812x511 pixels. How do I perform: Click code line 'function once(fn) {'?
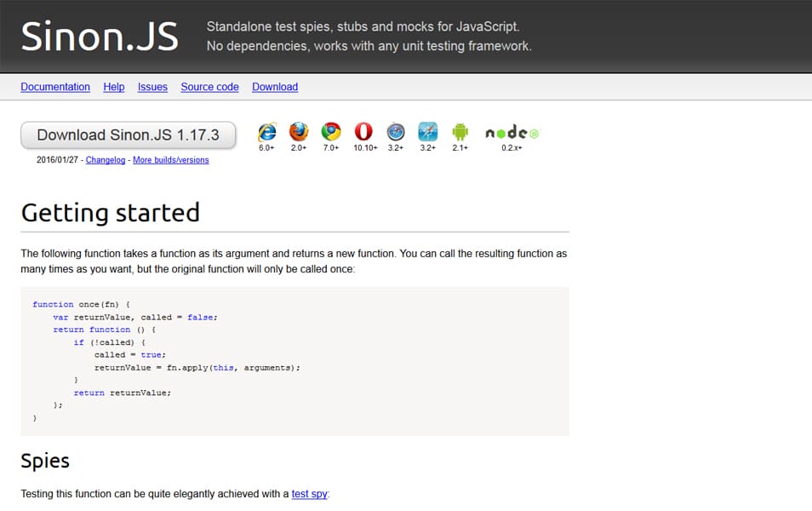82,304
